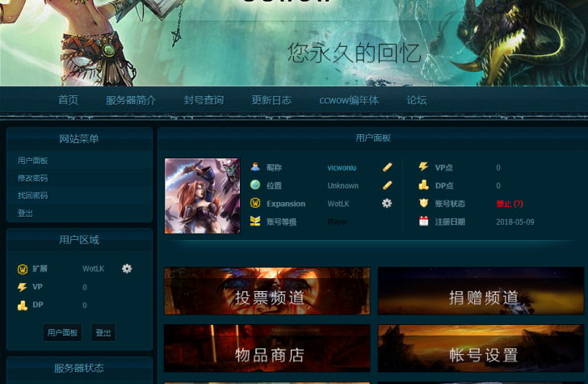
Task: Click the WoW logo icon beside Expansion
Action: point(255,203)
